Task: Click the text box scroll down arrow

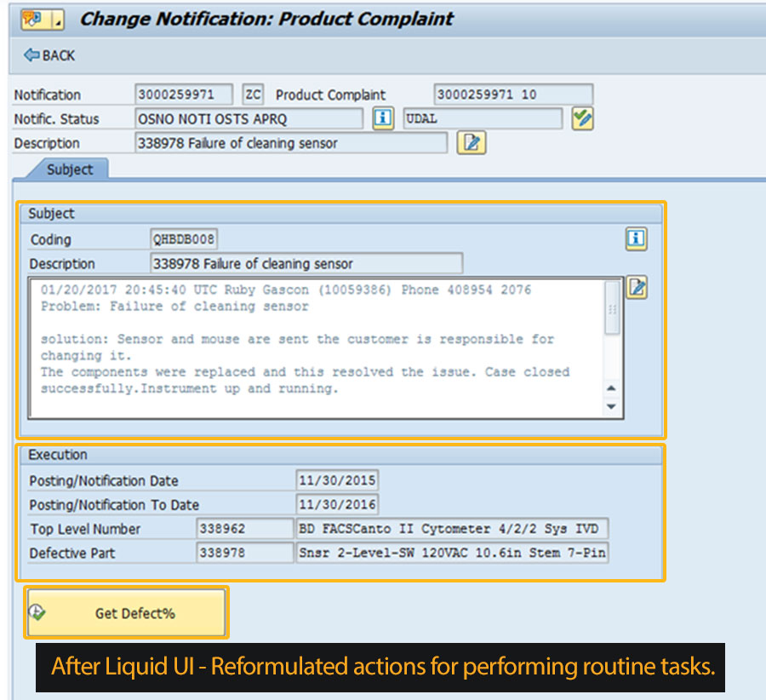Action: (x=610, y=407)
